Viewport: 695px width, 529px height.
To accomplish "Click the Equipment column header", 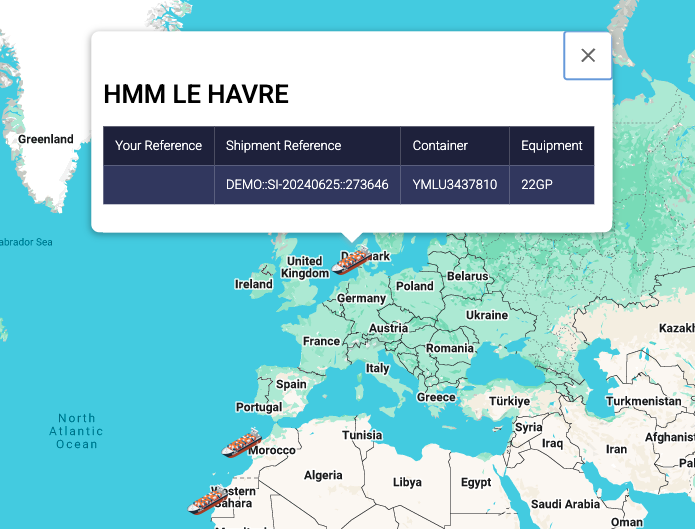I will (552, 146).
